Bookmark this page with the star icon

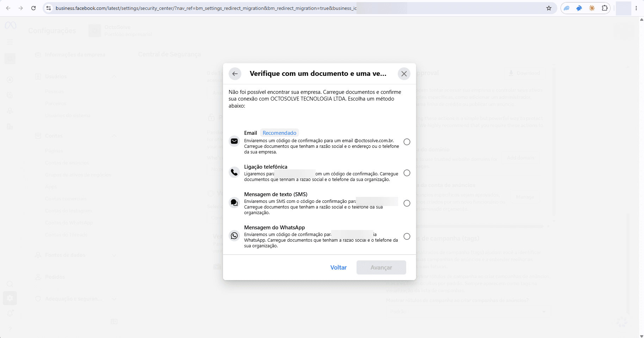click(x=549, y=8)
